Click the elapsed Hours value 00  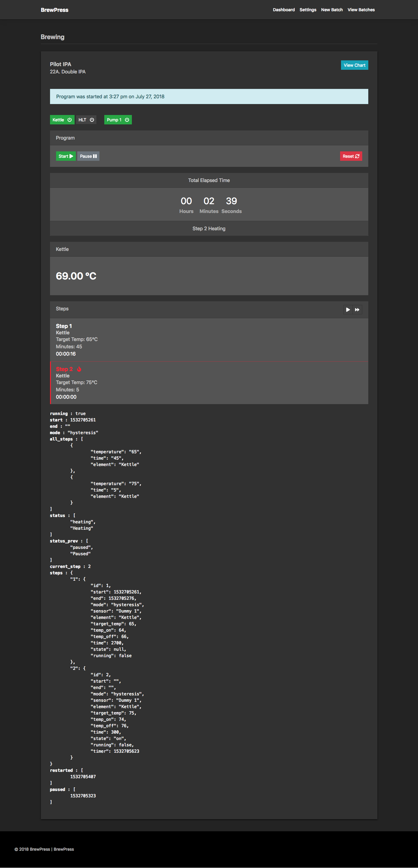[x=186, y=201]
